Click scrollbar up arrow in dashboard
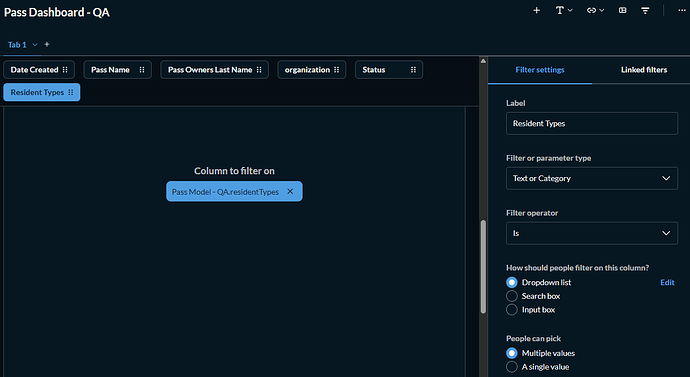This screenshot has height=377, width=690. [x=483, y=61]
